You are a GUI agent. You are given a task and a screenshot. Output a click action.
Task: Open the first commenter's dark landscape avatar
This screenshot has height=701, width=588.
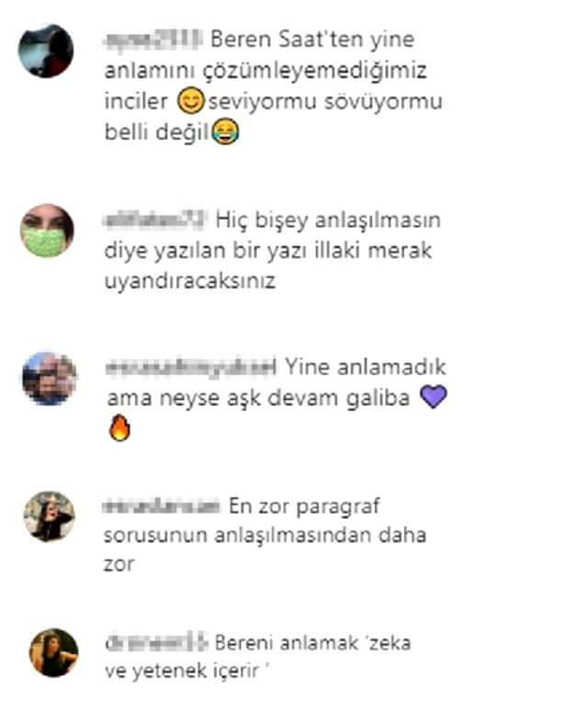(x=46, y=51)
